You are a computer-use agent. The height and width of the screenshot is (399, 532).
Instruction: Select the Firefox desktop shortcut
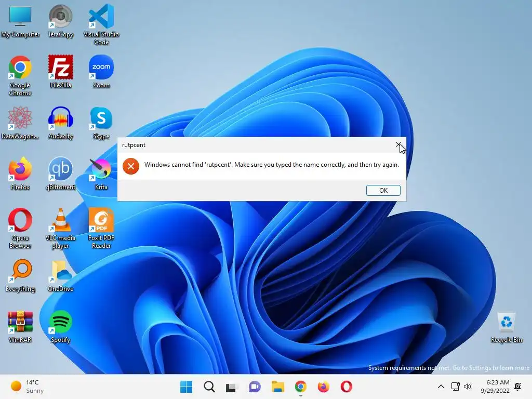coord(20,174)
